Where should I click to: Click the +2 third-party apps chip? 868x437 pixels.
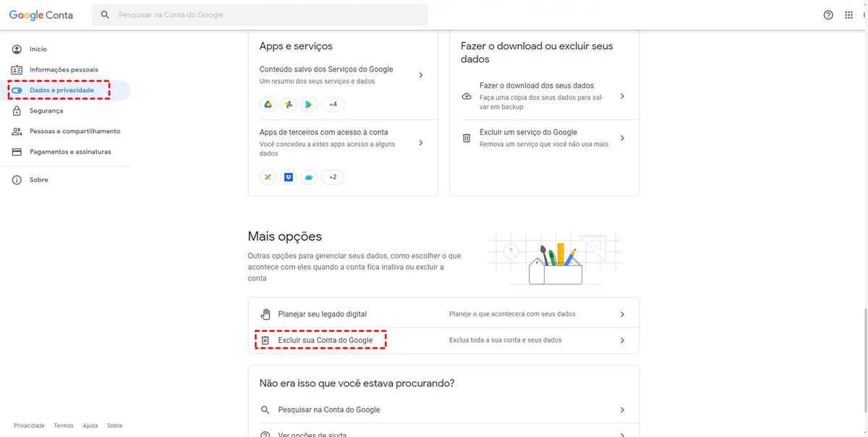(333, 177)
